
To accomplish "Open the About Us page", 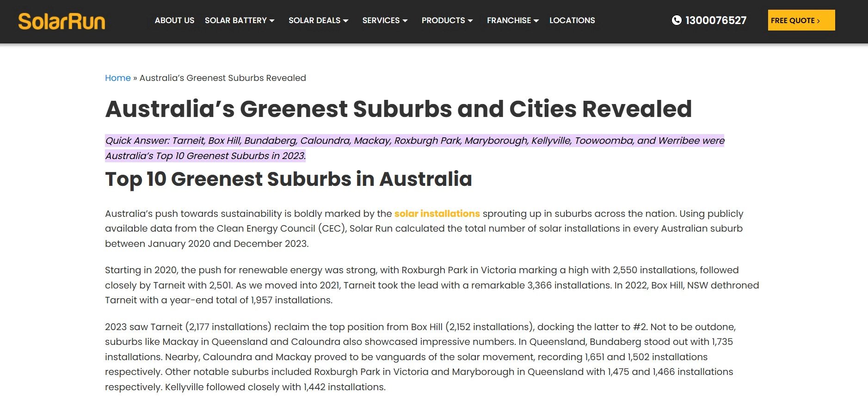I will click(x=174, y=20).
